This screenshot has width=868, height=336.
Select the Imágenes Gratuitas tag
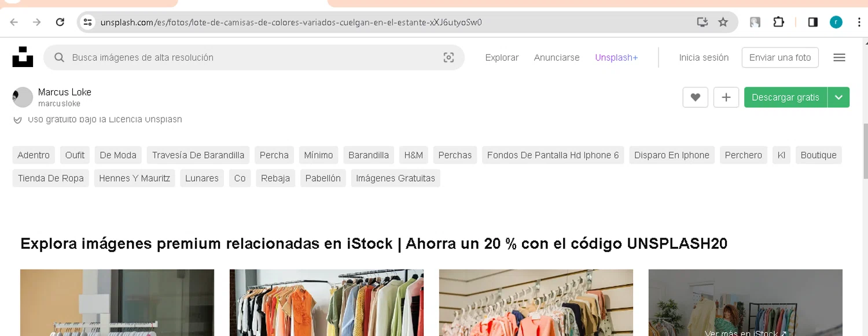[396, 178]
